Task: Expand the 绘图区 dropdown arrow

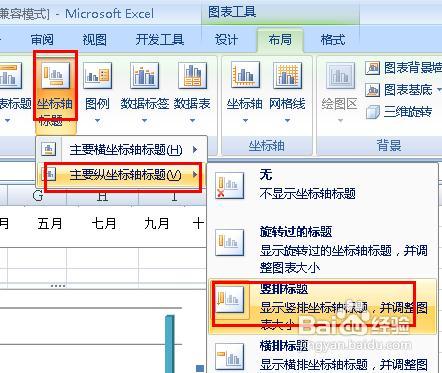Action: (340, 120)
